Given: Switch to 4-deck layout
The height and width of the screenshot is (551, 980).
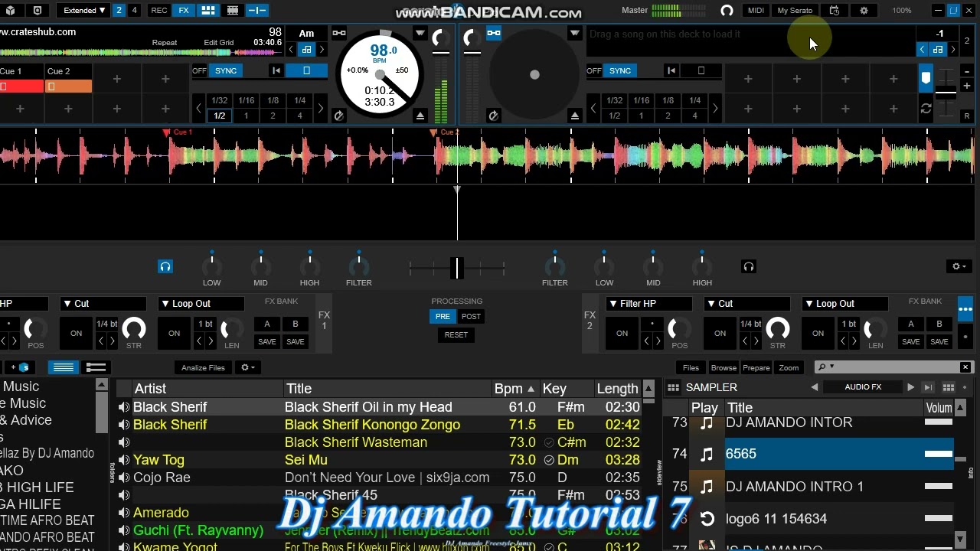Looking at the screenshot, I should (134, 11).
